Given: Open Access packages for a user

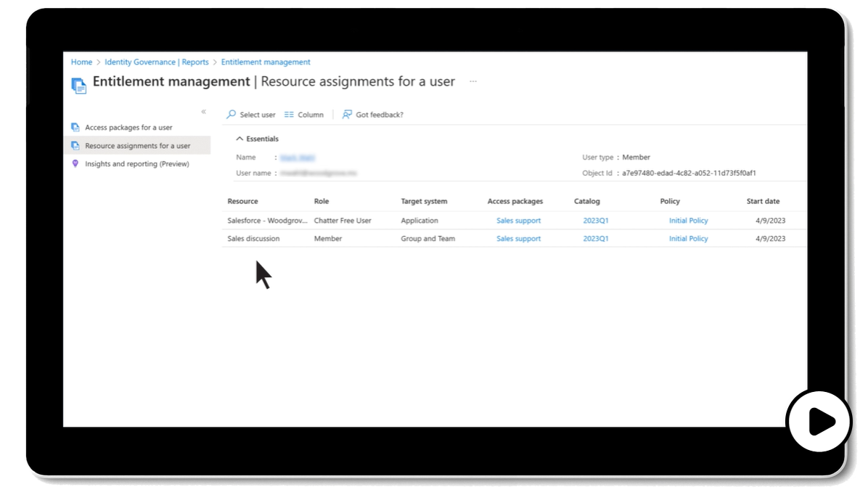Looking at the screenshot, I should (128, 128).
